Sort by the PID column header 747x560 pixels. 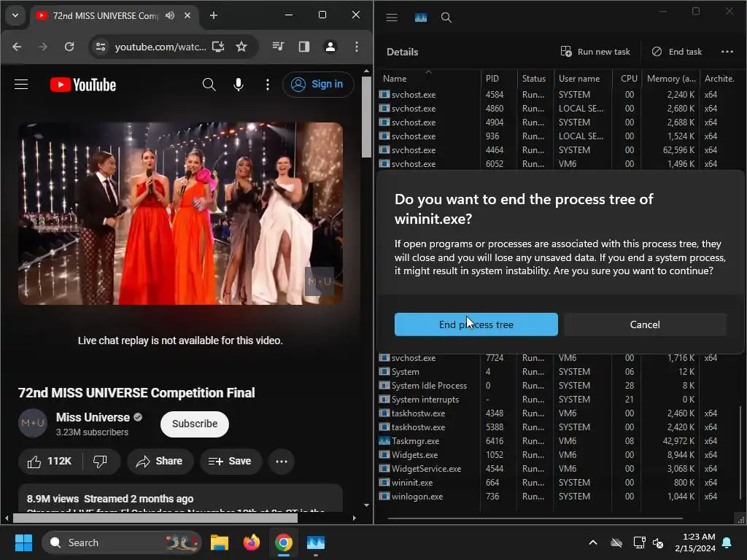pos(498,79)
